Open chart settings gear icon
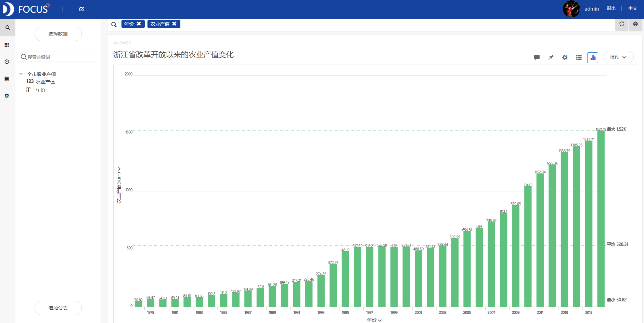This screenshot has width=644, height=323. [565, 57]
